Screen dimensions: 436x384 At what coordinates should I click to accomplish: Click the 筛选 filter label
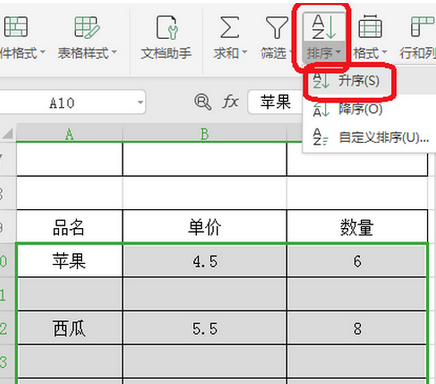273,53
